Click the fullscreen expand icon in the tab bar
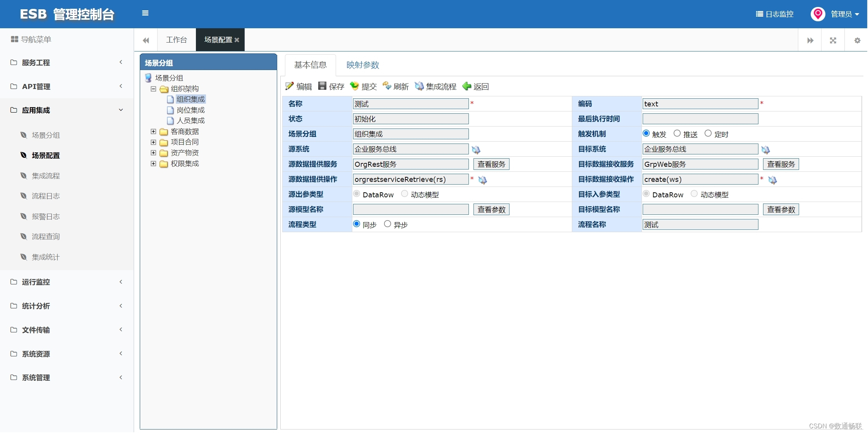The height and width of the screenshot is (433, 868). tap(833, 40)
